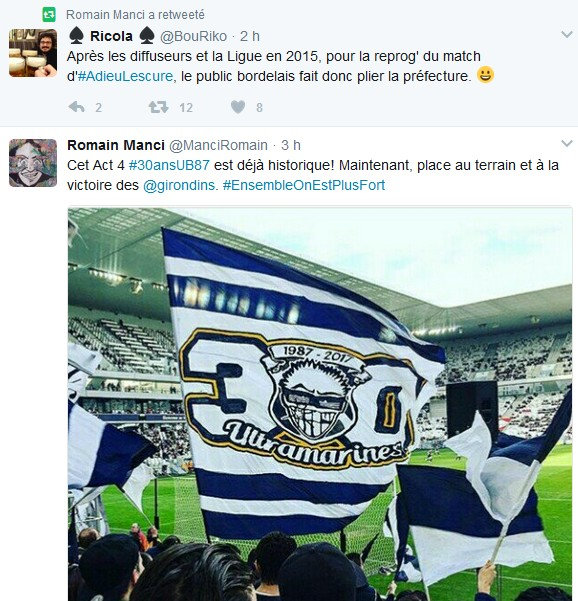Screen dimensions: 578x601
Task: Retweet Ricola's tweet about AdieuLescure
Action: click(158, 107)
